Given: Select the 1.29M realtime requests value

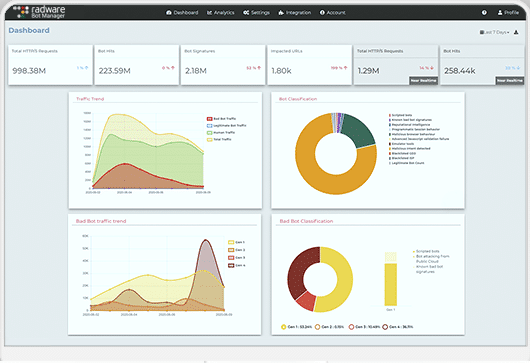Looking at the screenshot, I should click(368, 71).
